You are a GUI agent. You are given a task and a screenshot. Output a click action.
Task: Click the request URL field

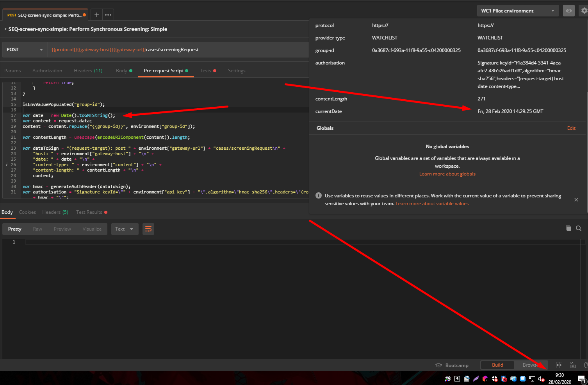coord(178,50)
